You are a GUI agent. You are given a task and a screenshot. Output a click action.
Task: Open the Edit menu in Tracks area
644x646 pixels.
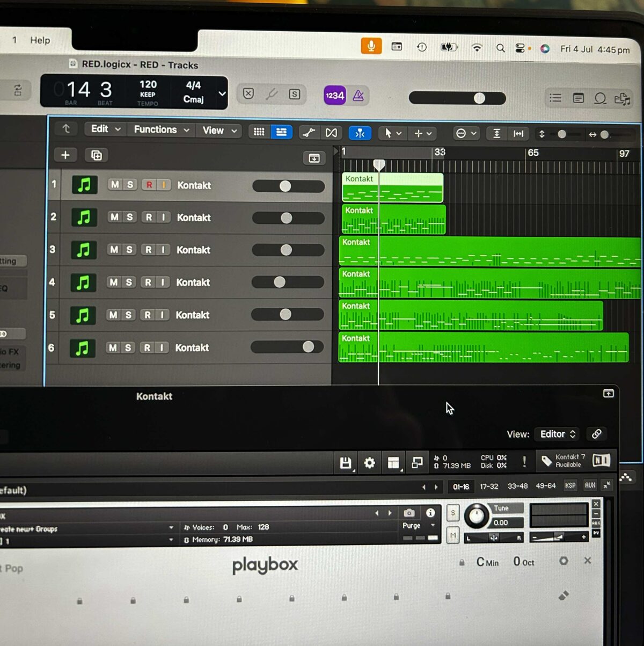tap(105, 129)
